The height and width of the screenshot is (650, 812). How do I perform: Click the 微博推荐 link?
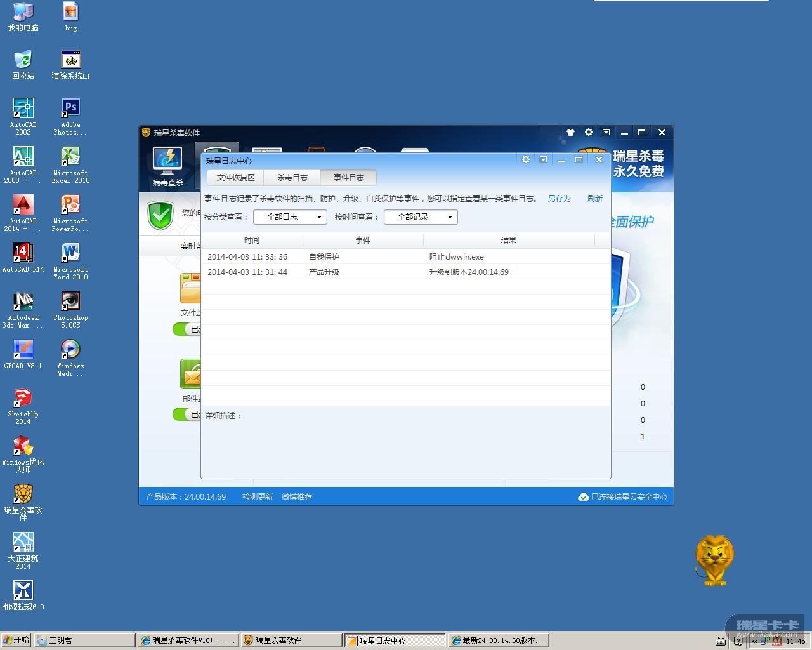(x=297, y=497)
